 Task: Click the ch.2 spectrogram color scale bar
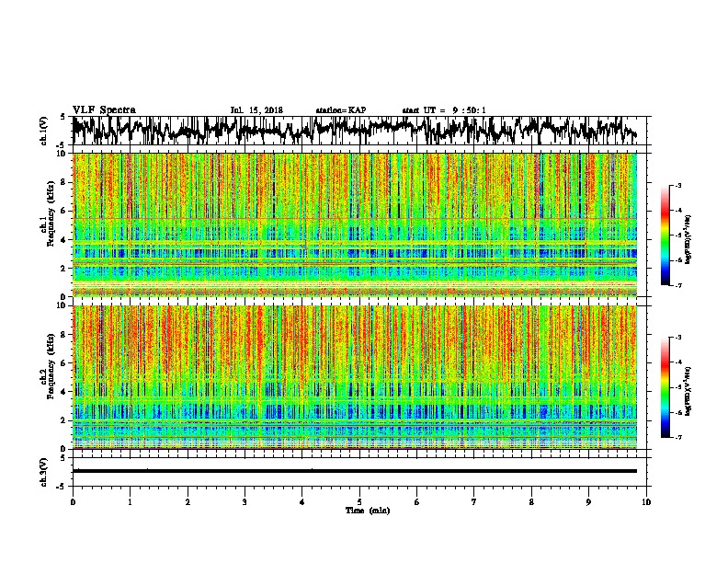pos(665,387)
